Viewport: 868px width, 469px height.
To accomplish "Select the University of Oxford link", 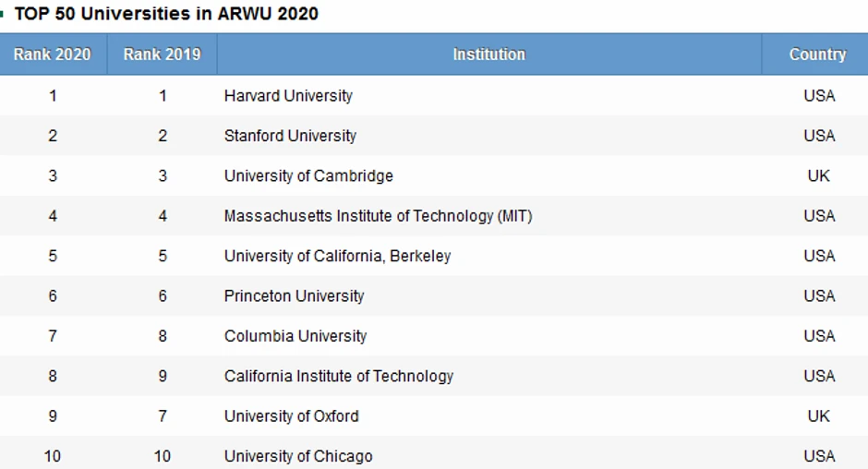I will 291,416.
